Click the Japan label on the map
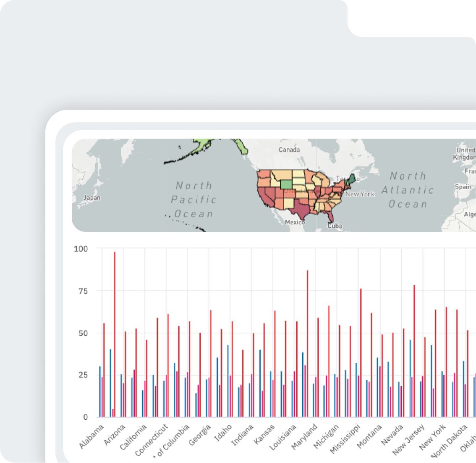 [92, 198]
